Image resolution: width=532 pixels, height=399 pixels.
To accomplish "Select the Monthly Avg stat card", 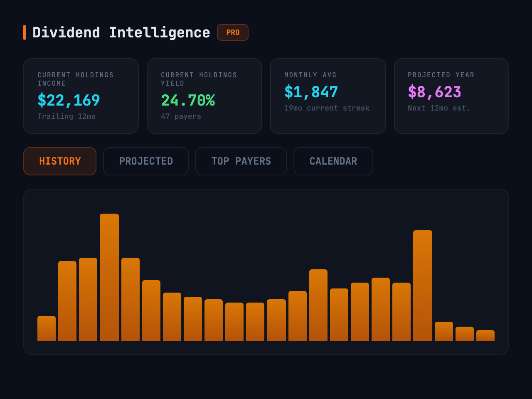I will (x=328, y=96).
